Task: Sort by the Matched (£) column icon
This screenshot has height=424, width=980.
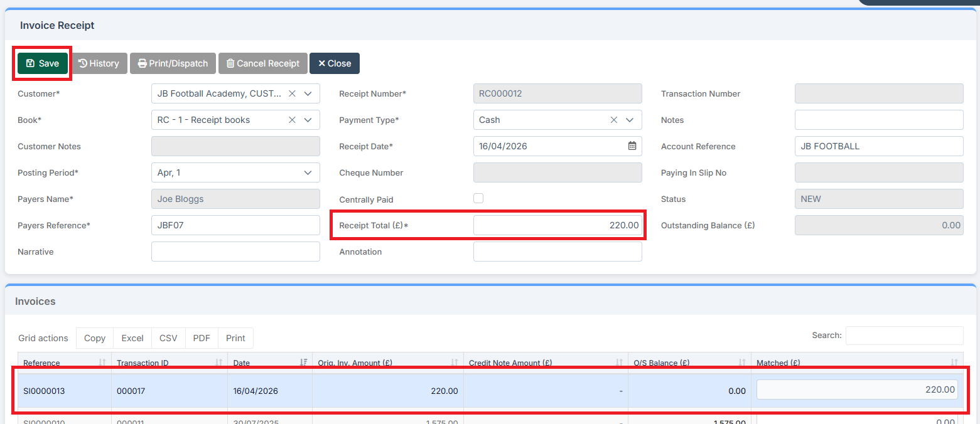Action: point(954,363)
